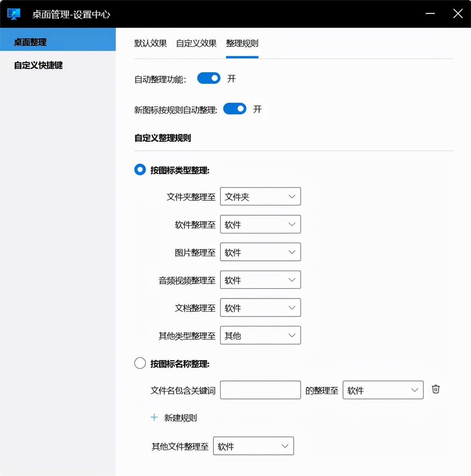
Task: Select the 按图标名称整理 radio button
Action: 140,363
